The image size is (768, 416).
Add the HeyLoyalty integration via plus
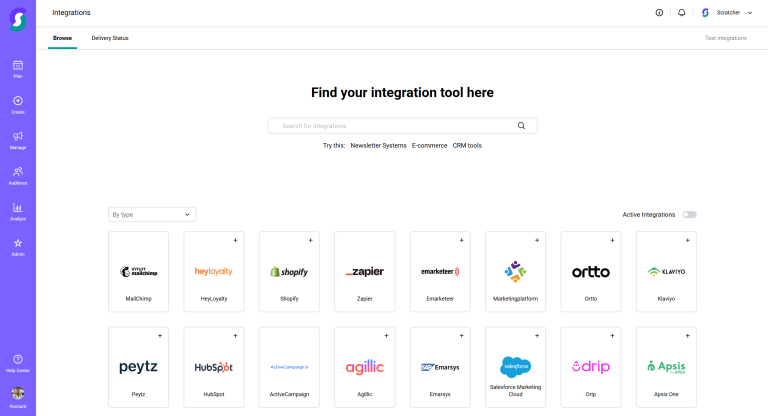coord(235,240)
